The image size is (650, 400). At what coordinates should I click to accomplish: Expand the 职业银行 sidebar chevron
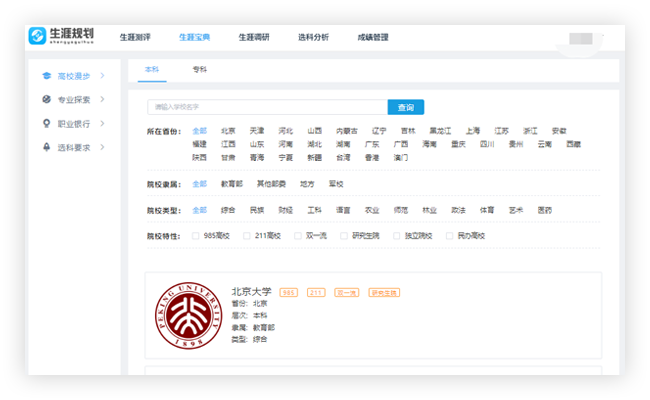point(102,124)
